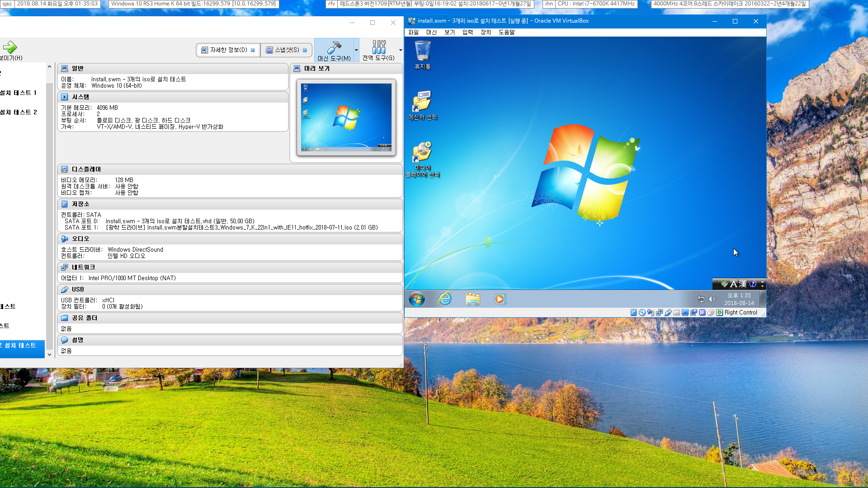Open the 머신 menu in VM window
This screenshot has width=868, height=488.
431,32
